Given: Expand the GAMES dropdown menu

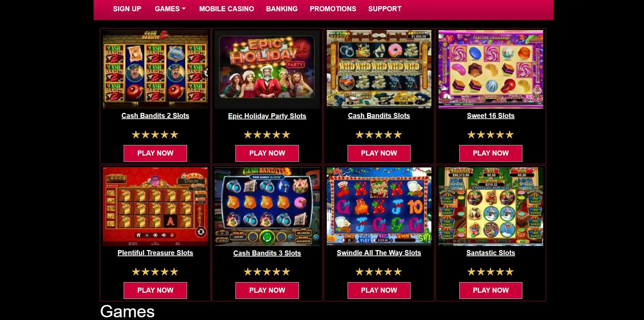Looking at the screenshot, I should pyautogui.click(x=170, y=9).
